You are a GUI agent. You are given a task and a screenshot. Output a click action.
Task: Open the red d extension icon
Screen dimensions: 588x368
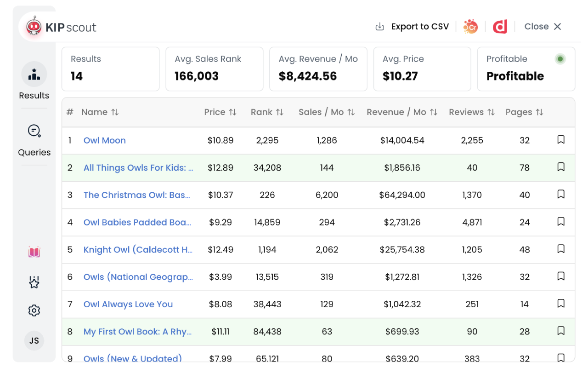(x=500, y=27)
